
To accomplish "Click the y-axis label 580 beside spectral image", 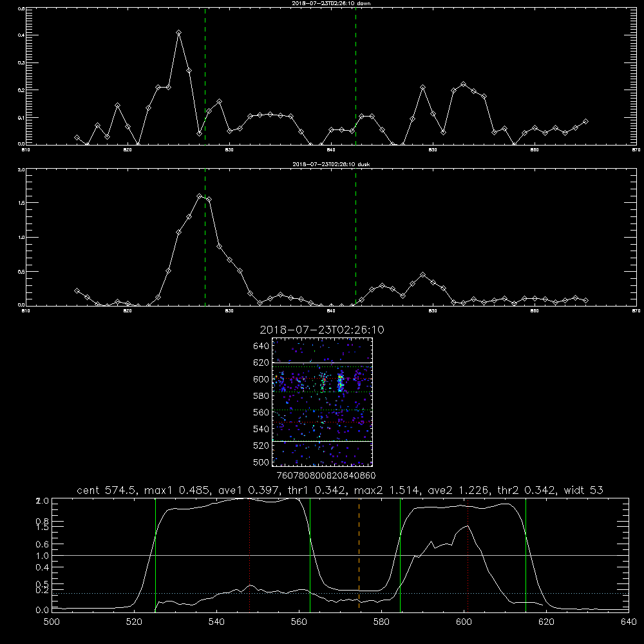I will [x=261, y=396].
